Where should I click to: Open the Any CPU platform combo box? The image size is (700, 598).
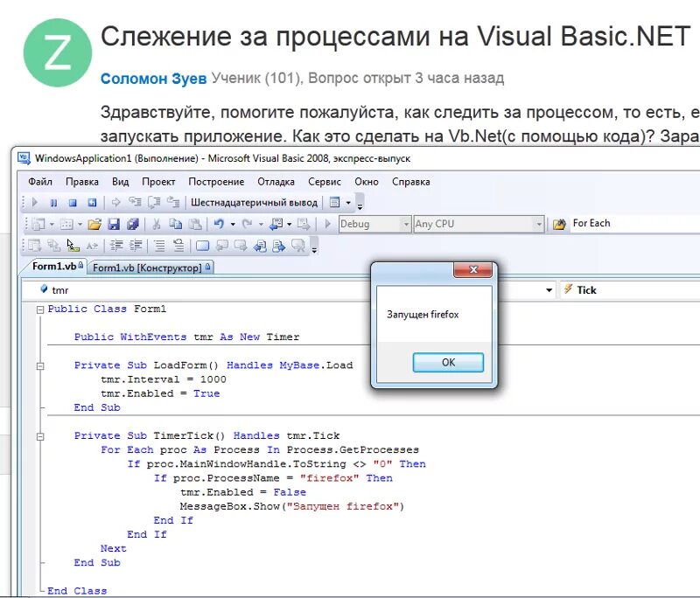pyautogui.click(x=479, y=224)
